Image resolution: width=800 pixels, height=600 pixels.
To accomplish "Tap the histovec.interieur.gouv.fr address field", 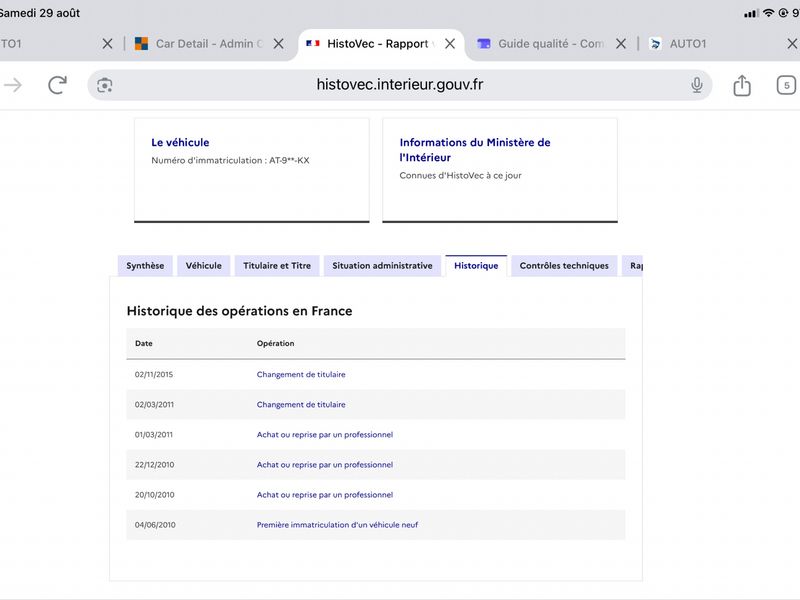I will click(399, 85).
